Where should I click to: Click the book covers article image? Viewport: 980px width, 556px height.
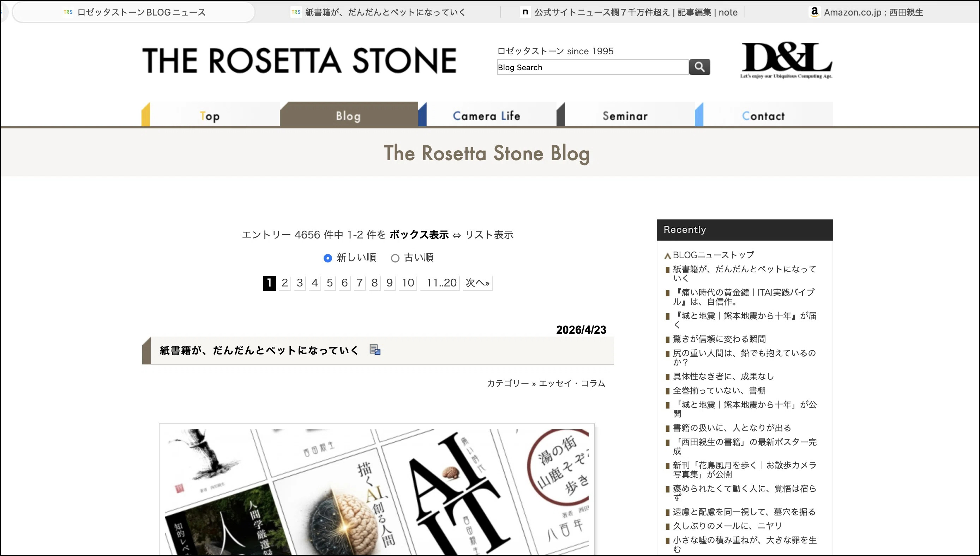pos(377,492)
